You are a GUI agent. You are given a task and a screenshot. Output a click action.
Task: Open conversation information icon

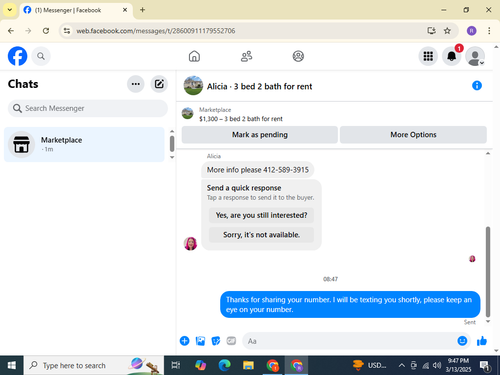[x=477, y=86]
